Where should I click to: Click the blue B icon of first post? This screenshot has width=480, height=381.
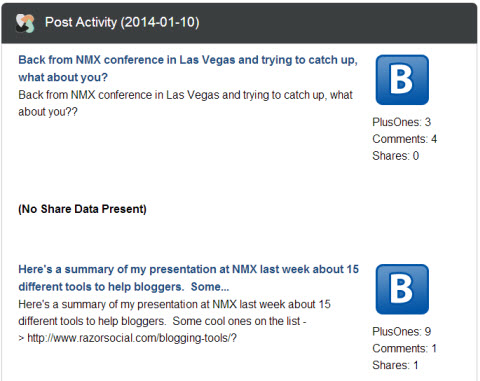coord(402,80)
